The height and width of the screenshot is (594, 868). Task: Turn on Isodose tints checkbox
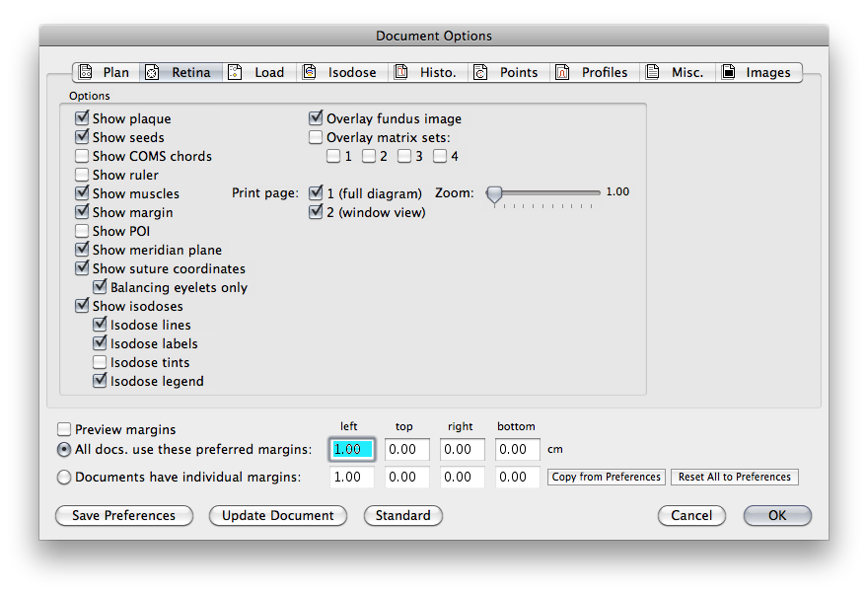(x=100, y=362)
